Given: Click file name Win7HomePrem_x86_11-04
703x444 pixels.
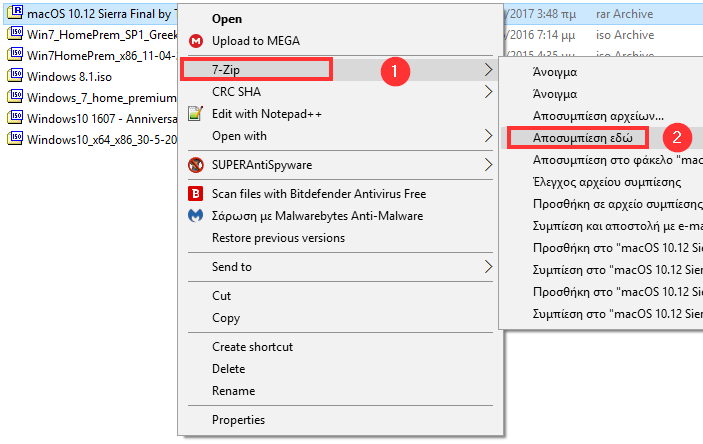Looking at the screenshot, I should 102,56.
